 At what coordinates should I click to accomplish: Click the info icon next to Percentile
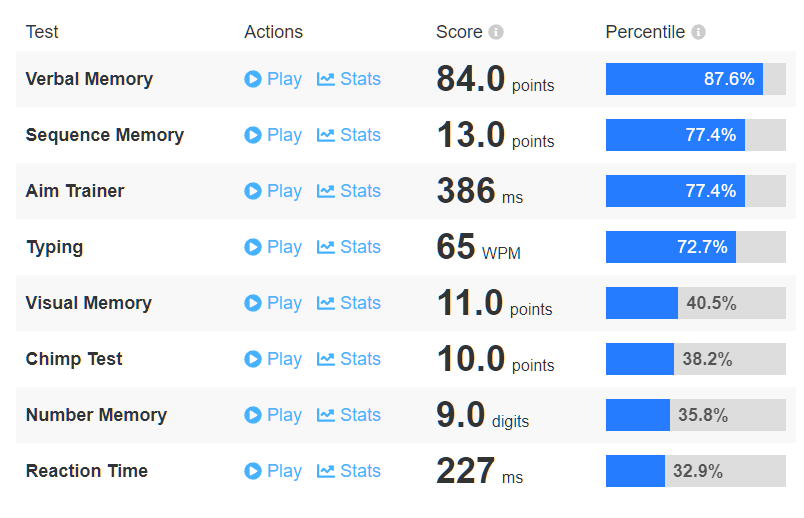(698, 32)
